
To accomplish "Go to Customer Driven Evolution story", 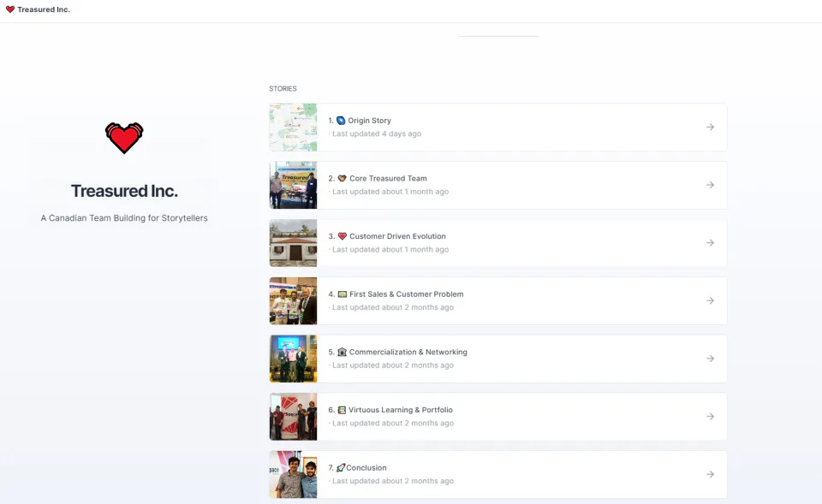I will [x=397, y=236].
